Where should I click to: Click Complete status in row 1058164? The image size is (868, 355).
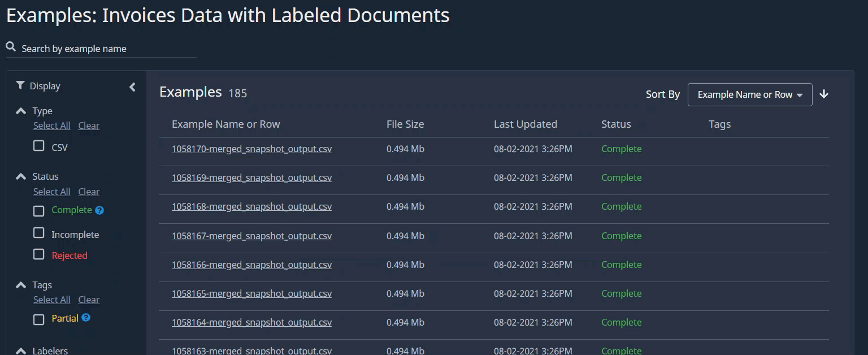click(622, 322)
